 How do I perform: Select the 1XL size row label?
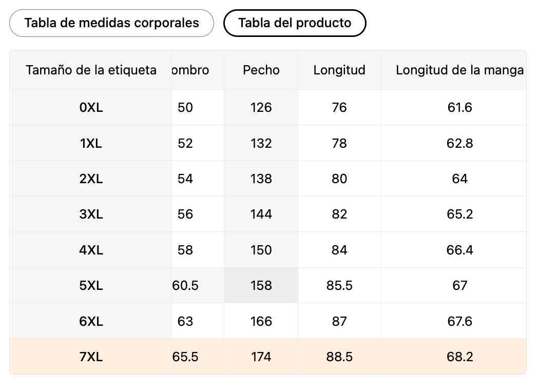(x=91, y=143)
